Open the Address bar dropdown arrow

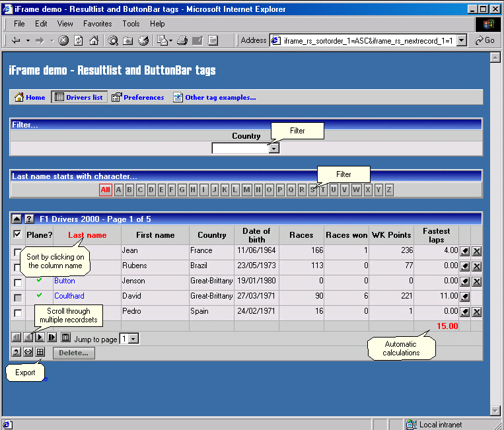point(462,40)
